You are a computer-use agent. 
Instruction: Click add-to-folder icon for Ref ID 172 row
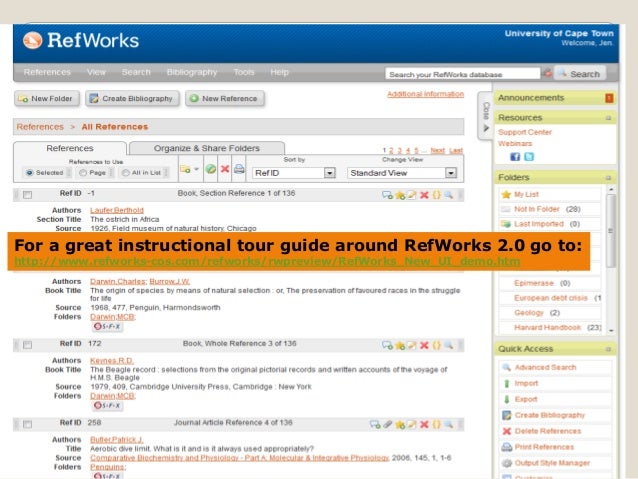point(387,346)
